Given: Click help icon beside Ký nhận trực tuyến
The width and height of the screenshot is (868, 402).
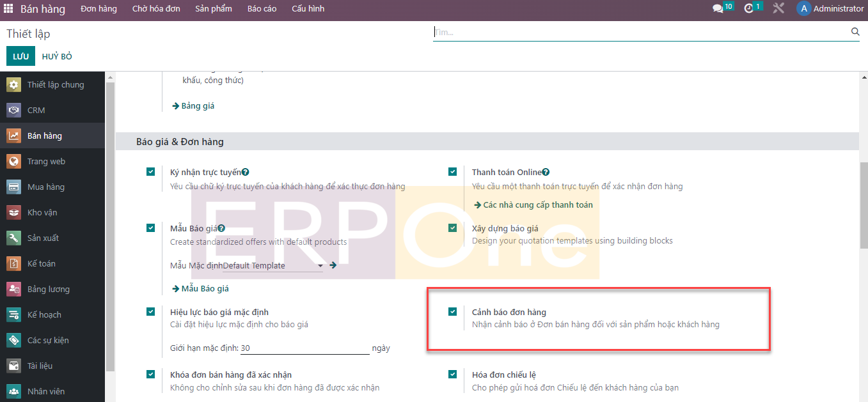Looking at the screenshot, I should (x=246, y=172).
